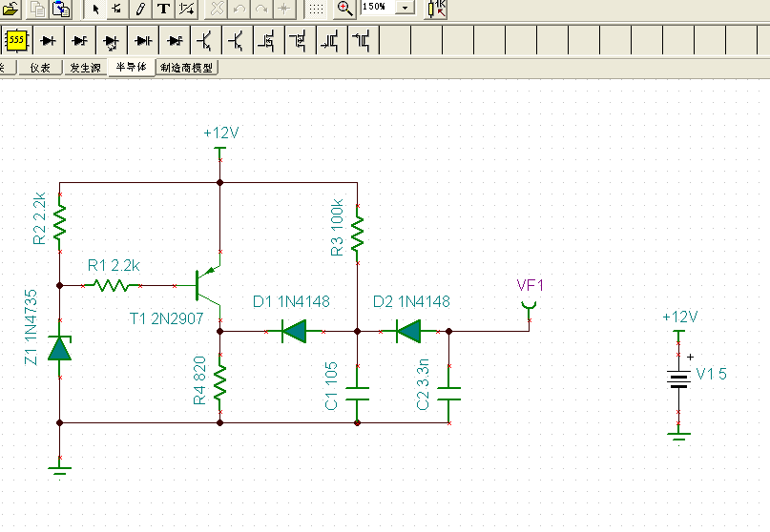This screenshot has width=770, height=532.
Task: Open the 制造商模型 tab
Action: [187, 68]
